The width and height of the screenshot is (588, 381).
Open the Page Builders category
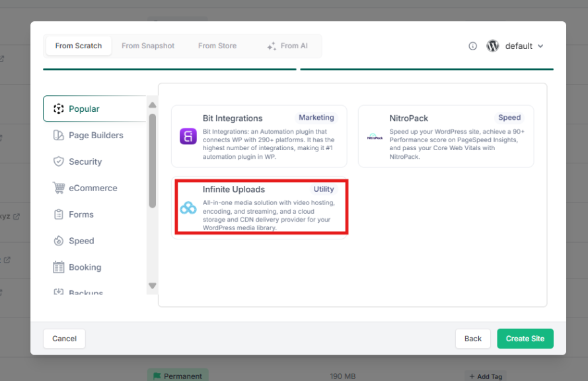[89, 135]
